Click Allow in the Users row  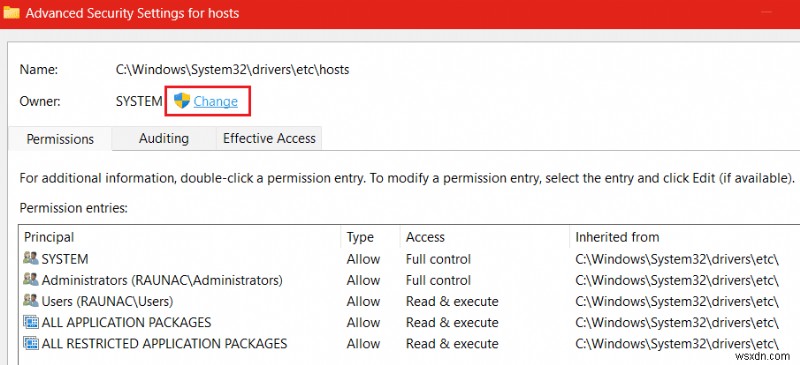coord(363,301)
